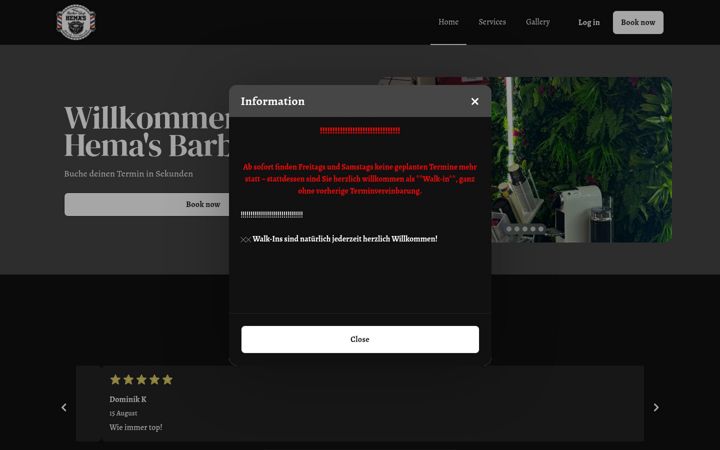The height and width of the screenshot is (450, 720).
Task: Click the Log in link
Action: (589, 22)
